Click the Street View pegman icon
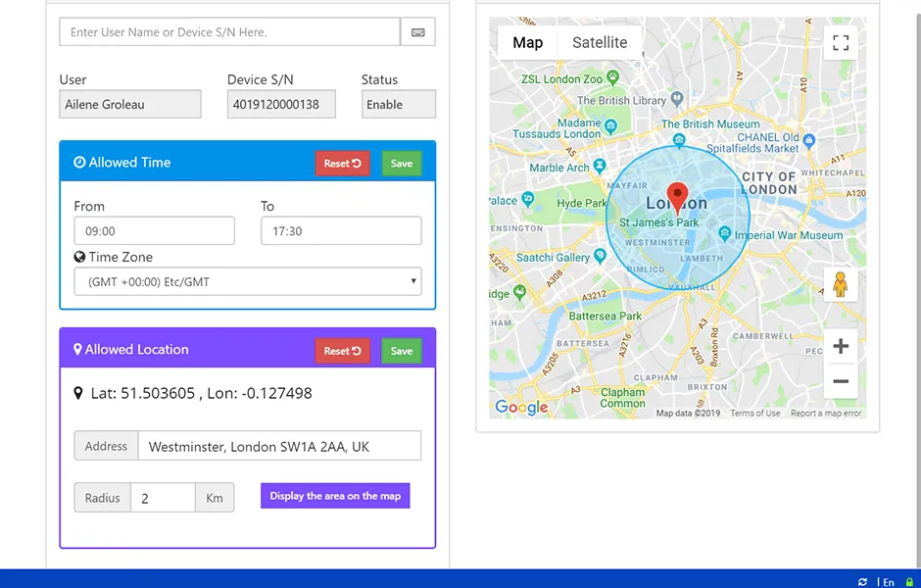921x588 pixels. point(840,284)
